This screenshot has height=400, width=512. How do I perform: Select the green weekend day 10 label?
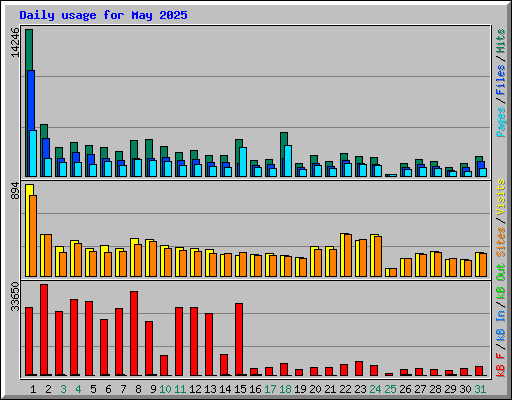pyautogui.click(x=165, y=389)
